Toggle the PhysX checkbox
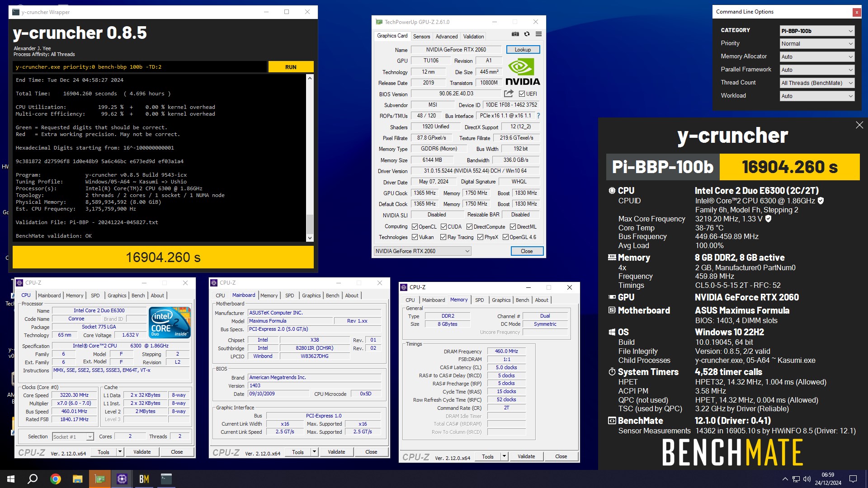 tap(480, 237)
